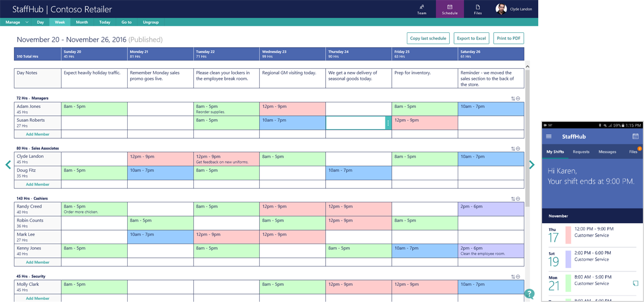The width and height of the screenshot is (644, 302).
Task: Add Member to the Managers group
Action: [38, 134]
